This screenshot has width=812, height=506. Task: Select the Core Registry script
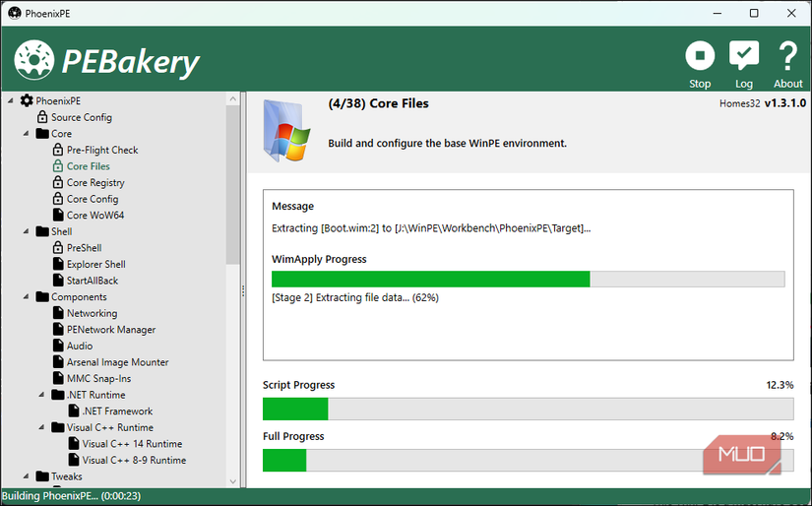(x=95, y=183)
